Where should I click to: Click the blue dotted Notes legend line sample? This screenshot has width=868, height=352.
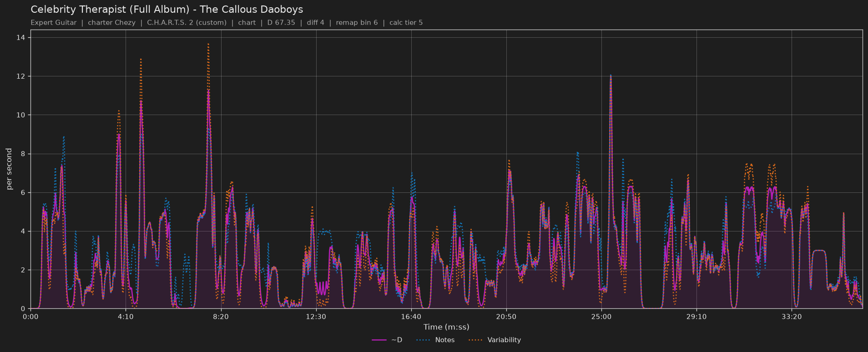coord(423,340)
